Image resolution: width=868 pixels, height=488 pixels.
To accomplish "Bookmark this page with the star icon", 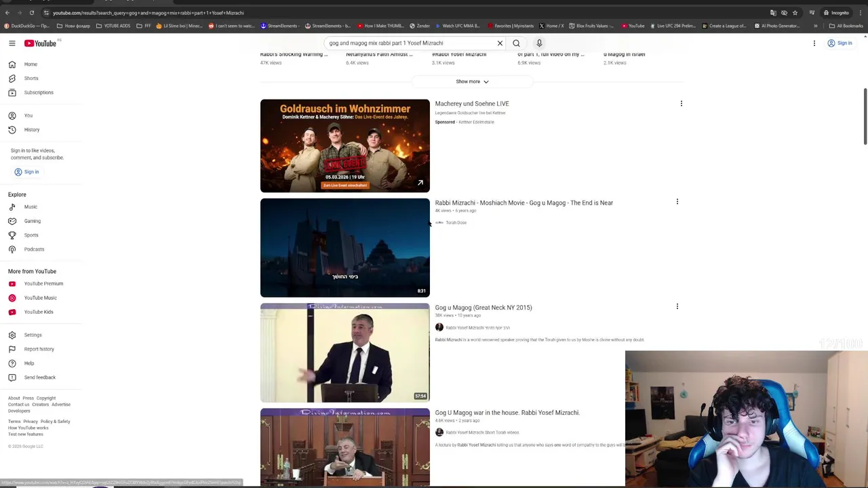I will pos(795,13).
